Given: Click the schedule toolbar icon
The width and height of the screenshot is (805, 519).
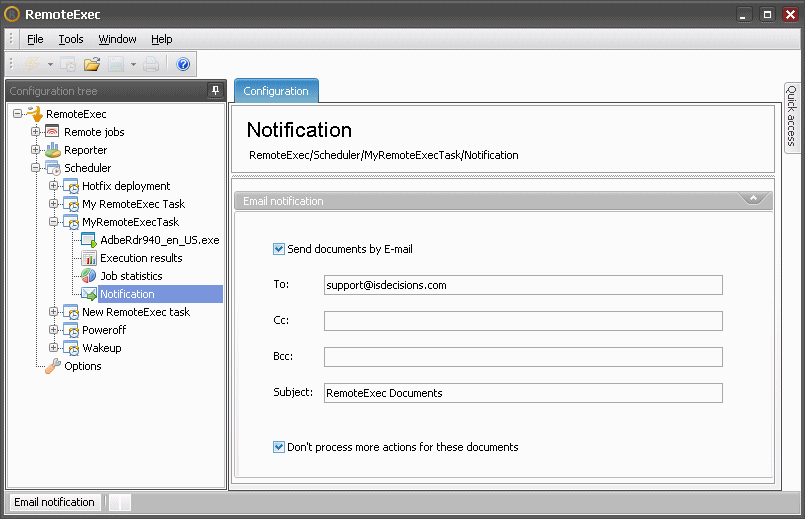Looking at the screenshot, I should coord(68,64).
